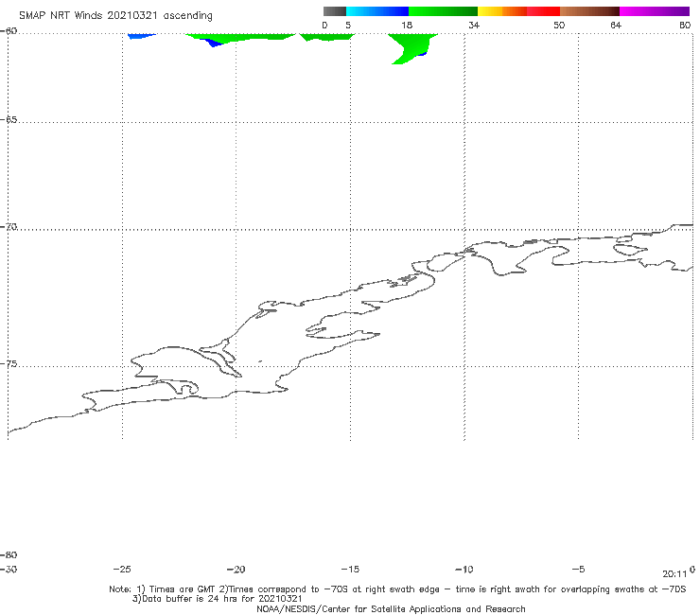Click the color scale label '18'
700x615 pixels.
[407, 25]
